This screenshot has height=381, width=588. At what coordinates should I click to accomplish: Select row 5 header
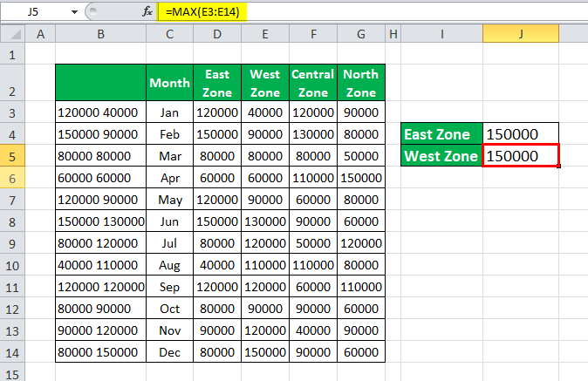12,156
